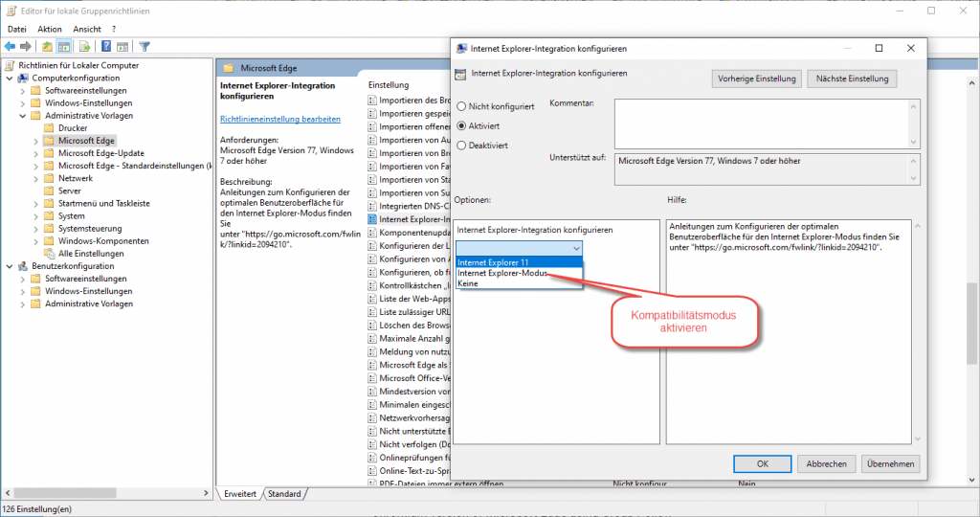Expand the Microsoft Edge tree node
The width and height of the screenshot is (980, 517).
click(x=35, y=142)
